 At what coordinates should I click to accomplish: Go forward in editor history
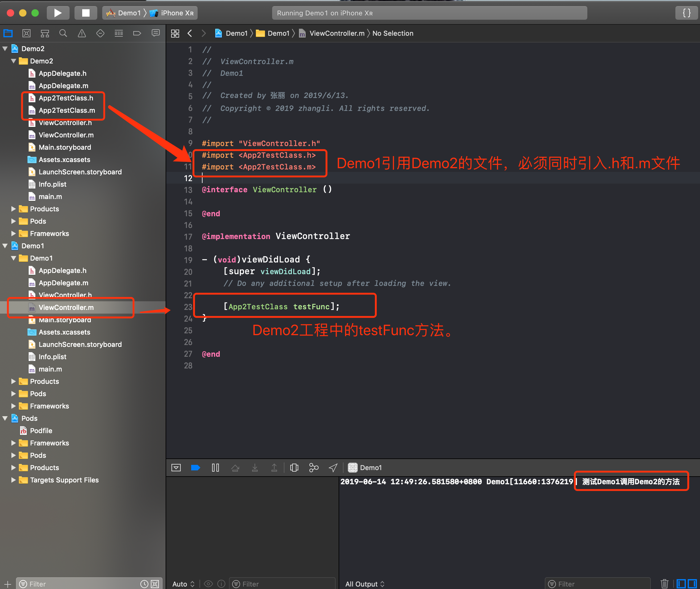tap(203, 33)
